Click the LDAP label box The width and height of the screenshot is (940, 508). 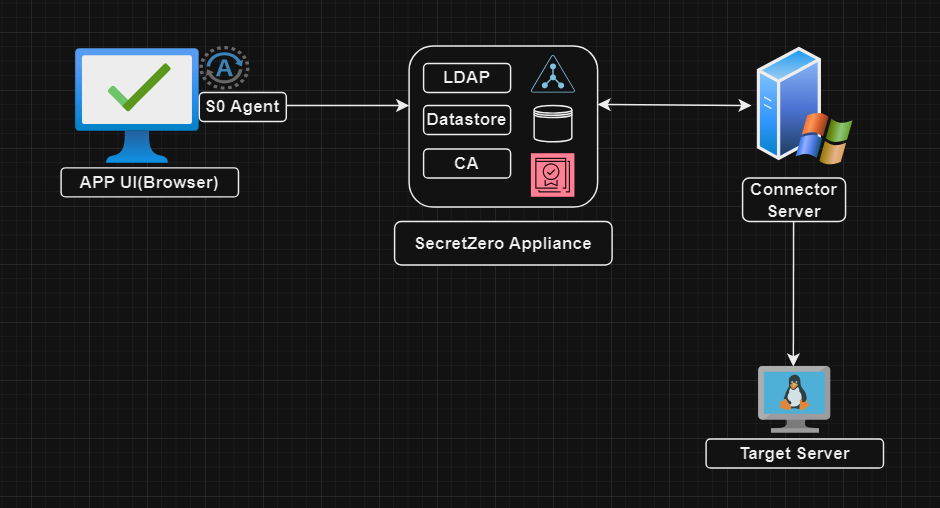[x=467, y=78]
